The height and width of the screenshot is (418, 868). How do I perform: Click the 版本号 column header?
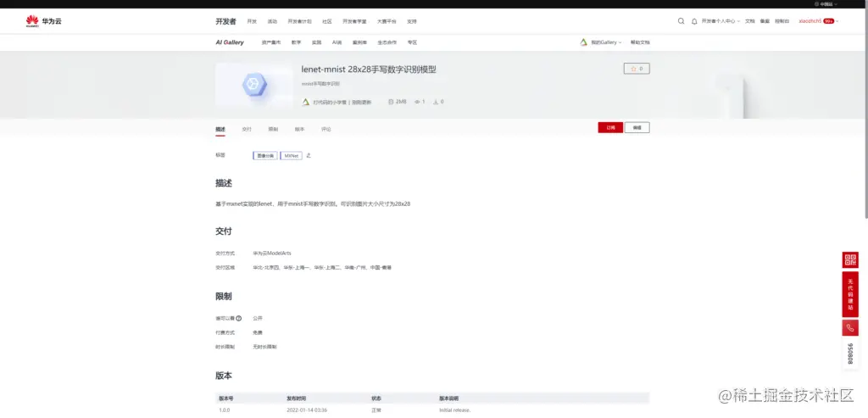tap(225, 398)
